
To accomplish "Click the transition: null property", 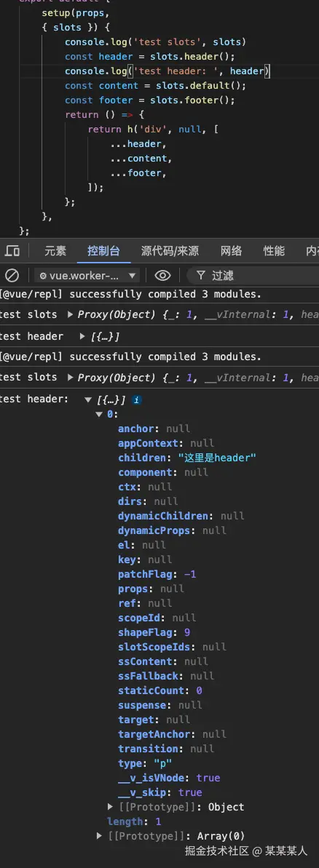I will [166, 749].
